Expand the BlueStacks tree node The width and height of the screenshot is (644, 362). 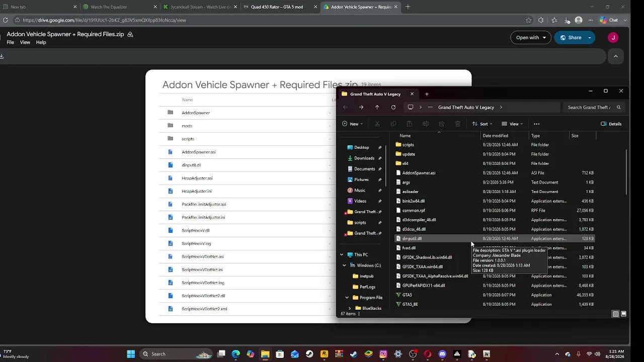(x=350, y=308)
